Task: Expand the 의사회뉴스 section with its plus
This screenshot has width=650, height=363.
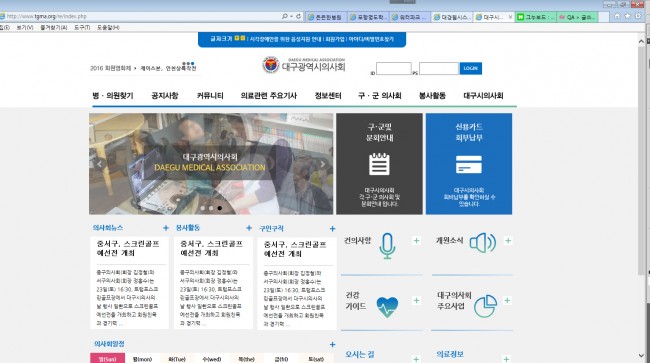Action: [166, 228]
